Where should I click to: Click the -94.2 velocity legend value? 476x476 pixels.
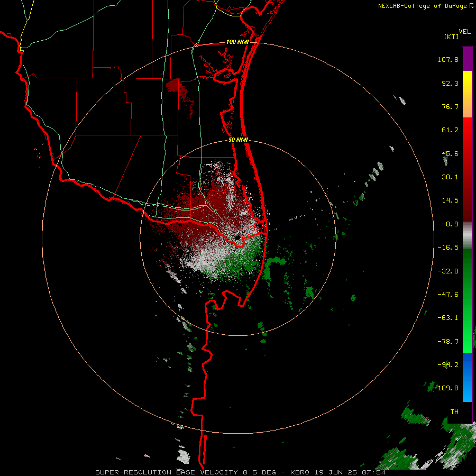pos(448,365)
